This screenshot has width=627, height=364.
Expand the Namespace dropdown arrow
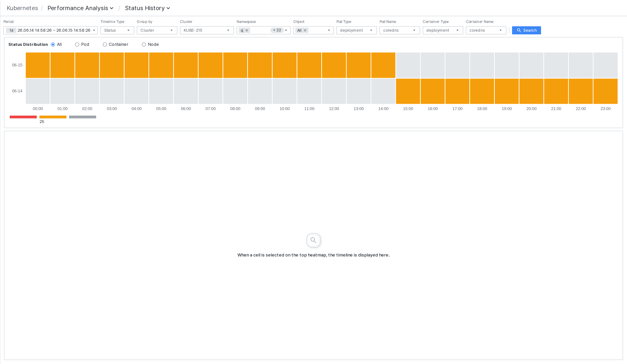(286, 30)
